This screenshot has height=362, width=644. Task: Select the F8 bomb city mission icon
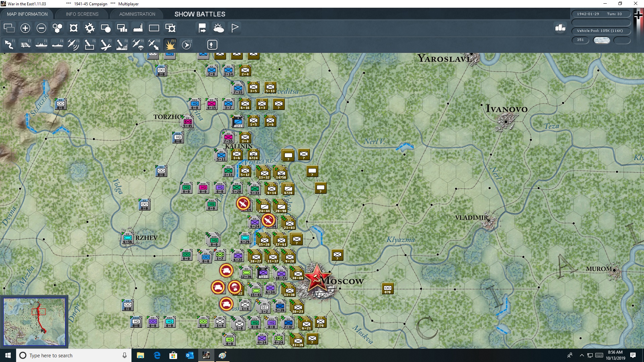coord(121,44)
